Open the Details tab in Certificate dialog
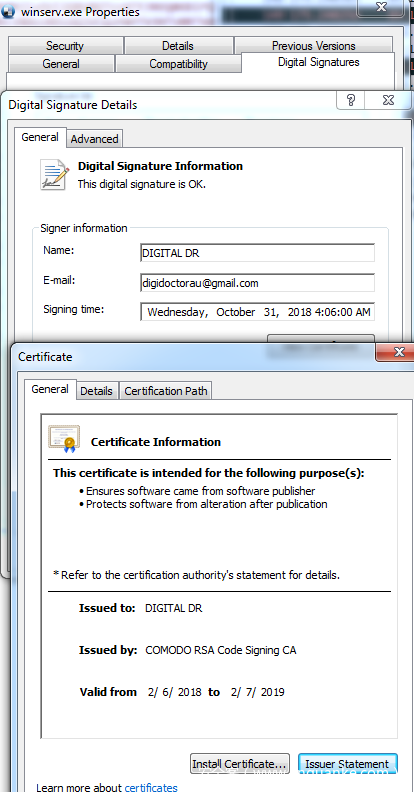The height and width of the screenshot is (792, 414). click(x=96, y=391)
